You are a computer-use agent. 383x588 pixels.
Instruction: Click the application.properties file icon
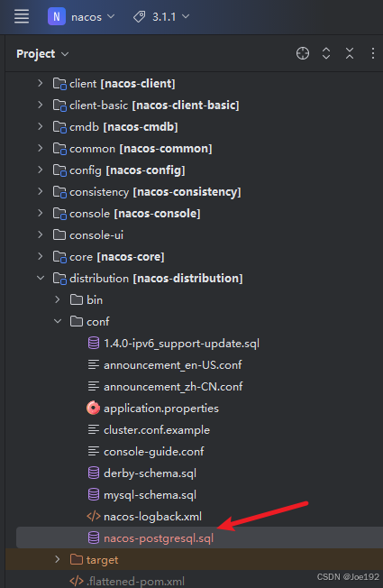point(93,408)
